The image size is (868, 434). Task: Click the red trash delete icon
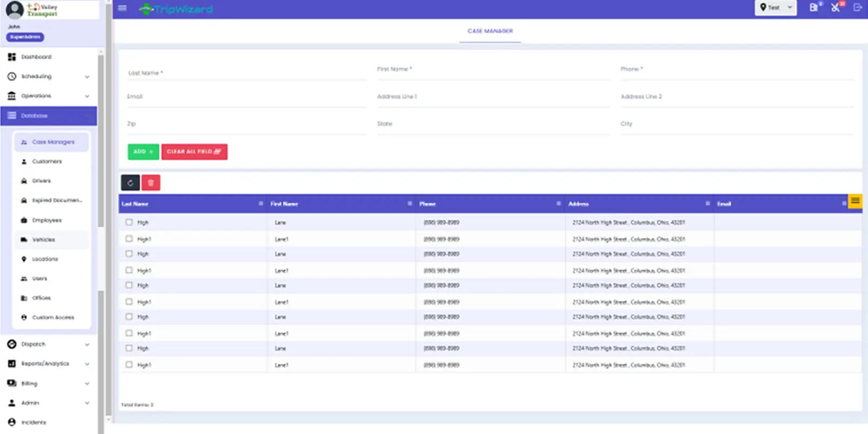[x=151, y=183]
